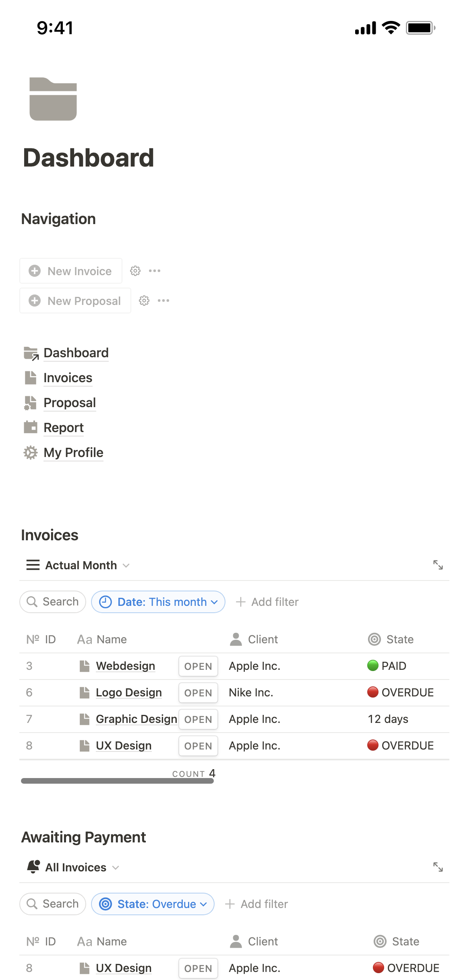Screen dimensions: 453x980
Task: Navigate to the Proposal page
Action: click(x=69, y=402)
